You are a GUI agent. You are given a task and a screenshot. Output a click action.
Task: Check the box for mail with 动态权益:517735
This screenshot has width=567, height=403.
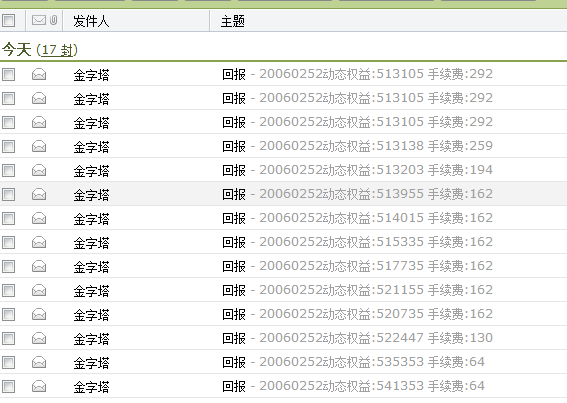[x=8, y=266]
